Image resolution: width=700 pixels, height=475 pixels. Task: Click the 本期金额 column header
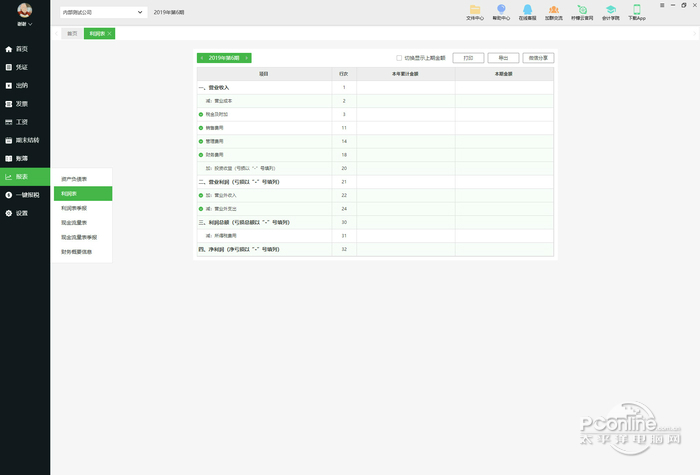(504, 74)
